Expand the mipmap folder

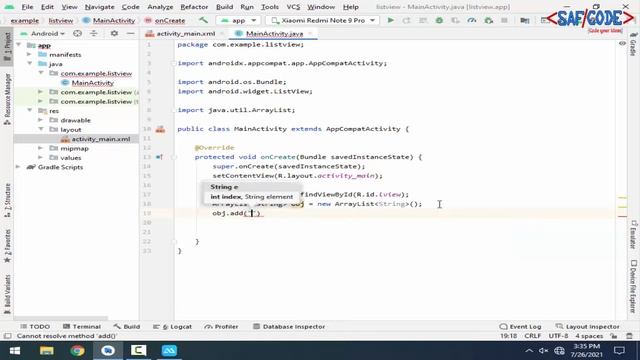pos(40,148)
